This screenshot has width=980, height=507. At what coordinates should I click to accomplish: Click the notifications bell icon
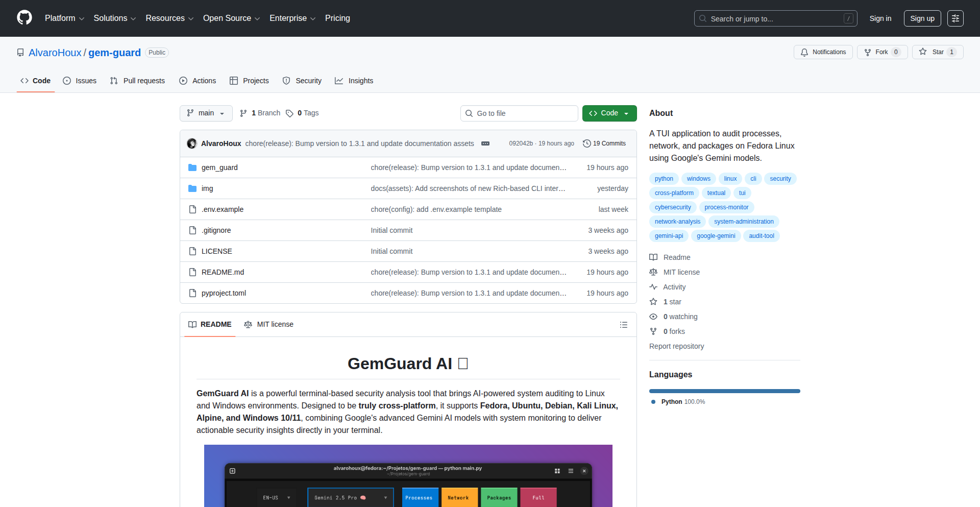pos(804,52)
